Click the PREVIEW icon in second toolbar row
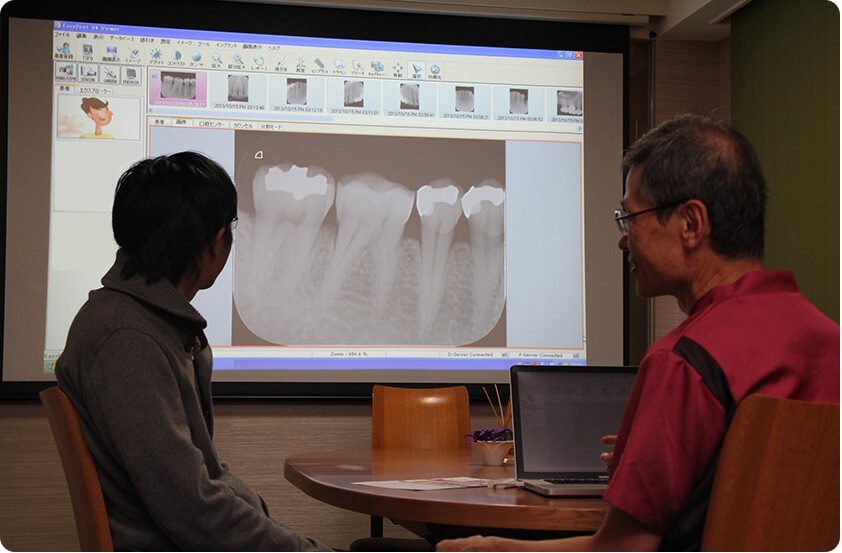The image size is (842, 553). (131, 75)
